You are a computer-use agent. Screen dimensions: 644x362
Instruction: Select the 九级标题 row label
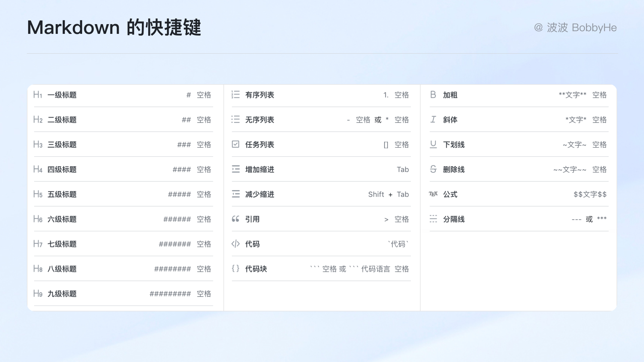coord(62,294)
